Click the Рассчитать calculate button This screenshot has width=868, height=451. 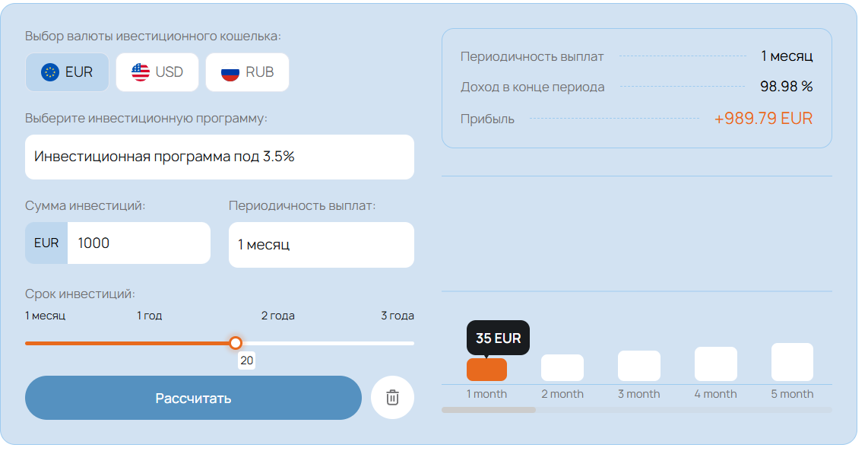click(193, 398)
